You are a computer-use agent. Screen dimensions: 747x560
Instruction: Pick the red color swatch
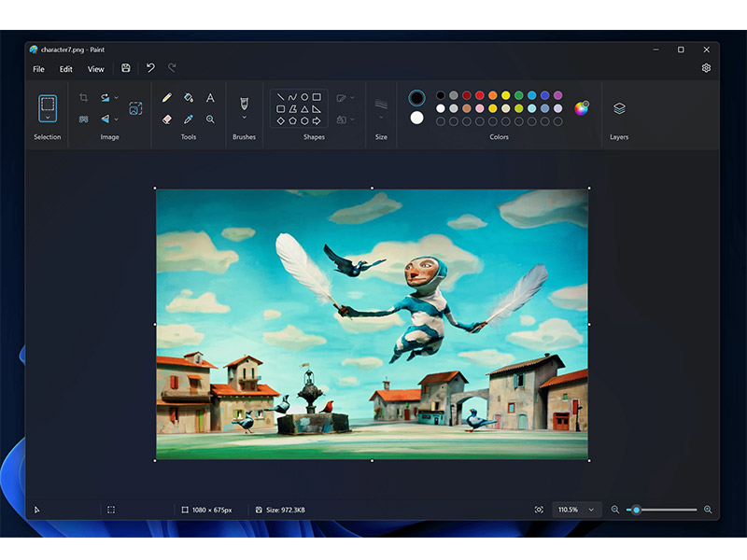480,96
